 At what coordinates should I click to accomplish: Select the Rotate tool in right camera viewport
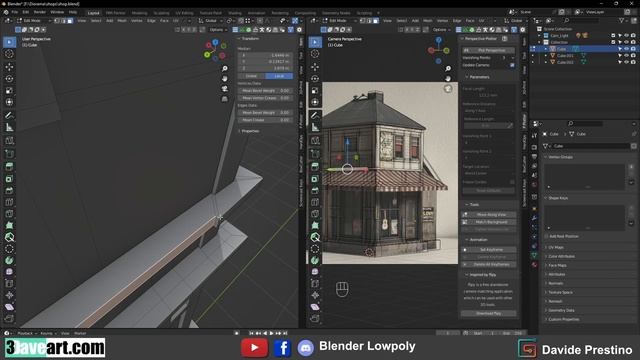(x=315, y=78)
